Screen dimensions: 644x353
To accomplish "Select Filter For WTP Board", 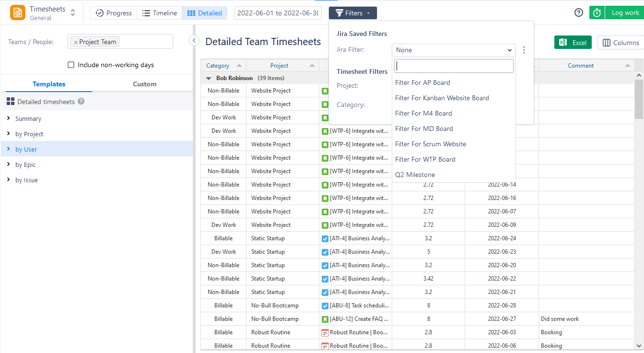I will (x=454, y=159).
